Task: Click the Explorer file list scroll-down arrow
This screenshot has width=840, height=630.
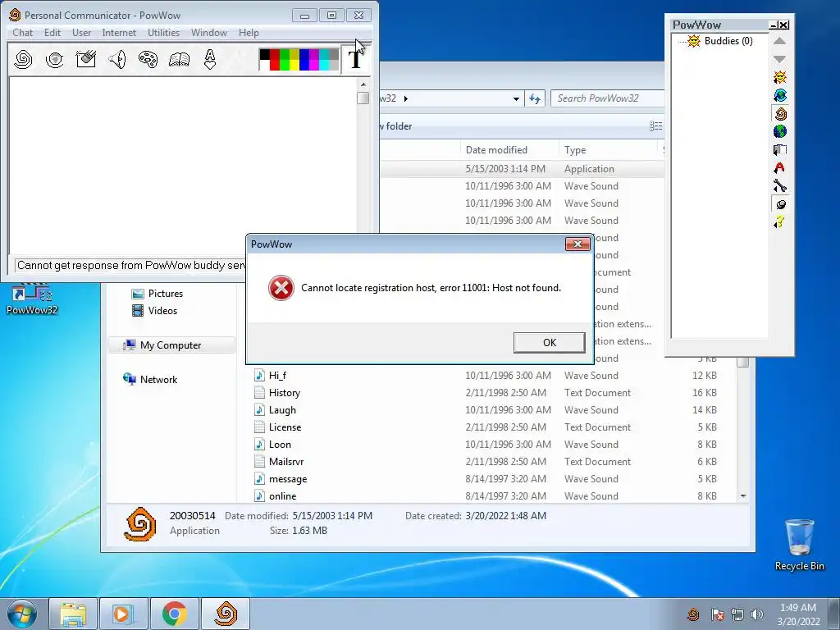Action: click(743, 496)
